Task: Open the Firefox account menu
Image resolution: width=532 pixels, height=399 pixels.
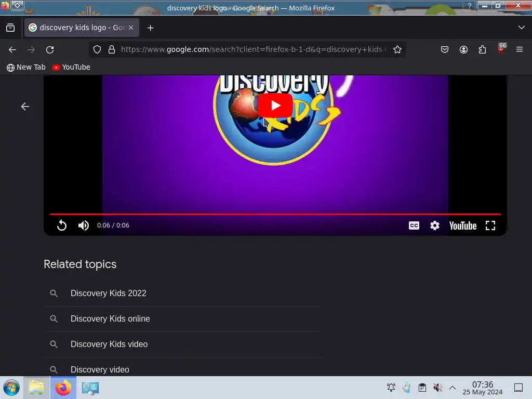Action: pos(463,49)
